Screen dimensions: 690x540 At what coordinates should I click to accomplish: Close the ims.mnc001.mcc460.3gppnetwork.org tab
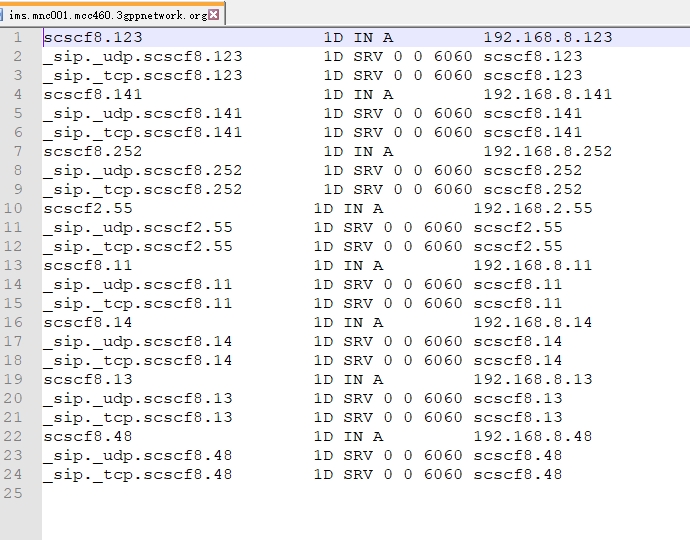click(214, 15)
